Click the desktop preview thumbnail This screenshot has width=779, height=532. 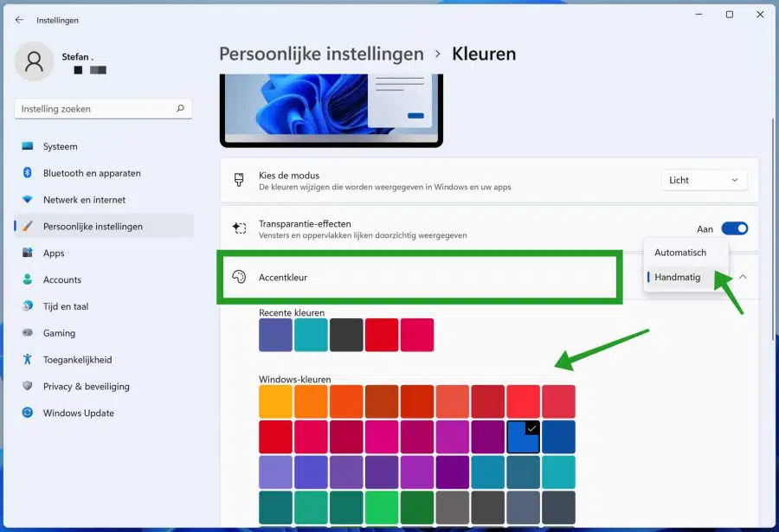point(332,110)
